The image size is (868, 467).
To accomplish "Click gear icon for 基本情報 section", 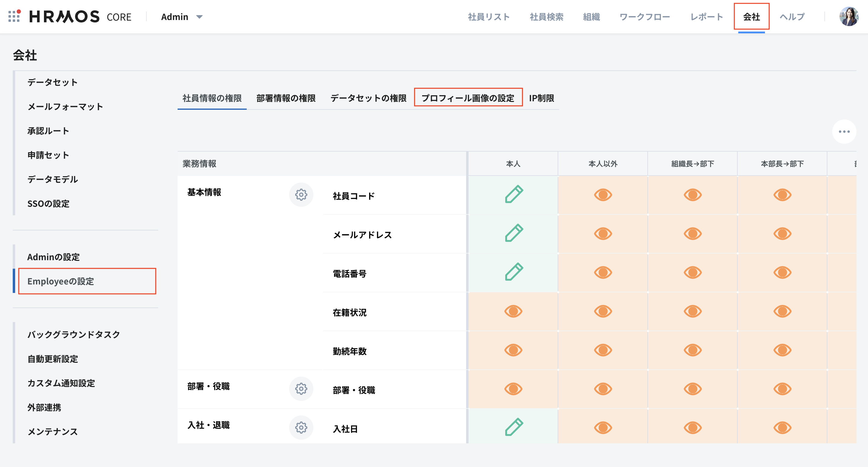I will pyautogui.click(x=301, y=195).
